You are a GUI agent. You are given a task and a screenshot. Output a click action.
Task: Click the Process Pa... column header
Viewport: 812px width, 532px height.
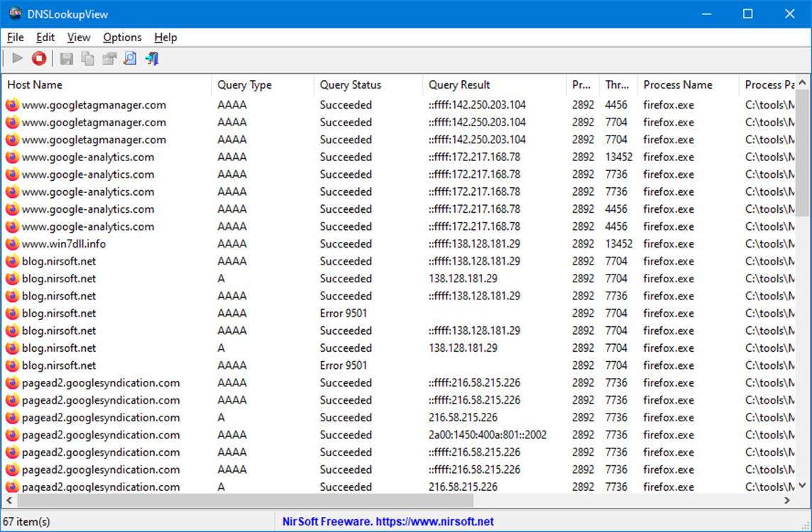pyautogui.click(x=767, y=85)
